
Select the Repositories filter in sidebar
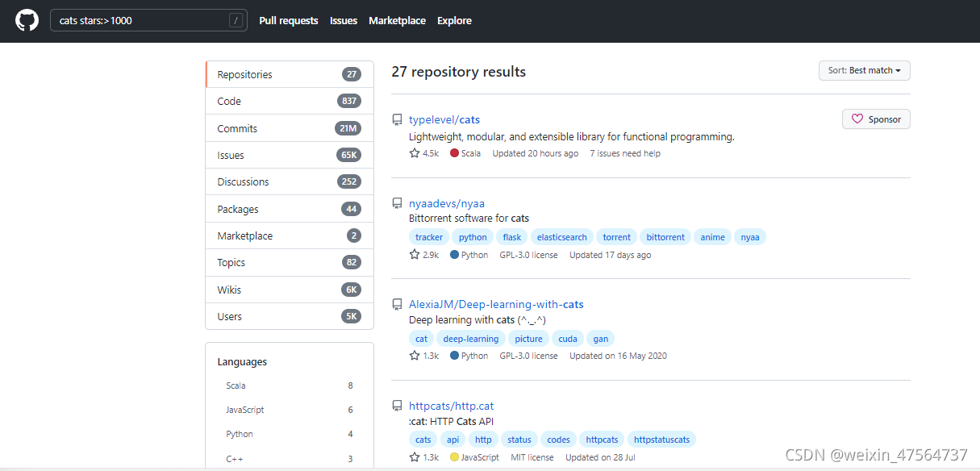(290, 74)
